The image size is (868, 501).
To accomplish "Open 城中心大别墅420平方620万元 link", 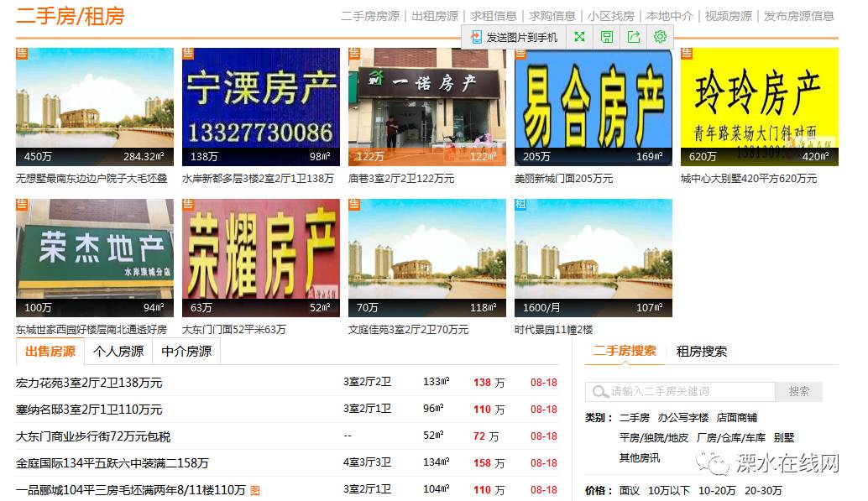I will [749, 179].
